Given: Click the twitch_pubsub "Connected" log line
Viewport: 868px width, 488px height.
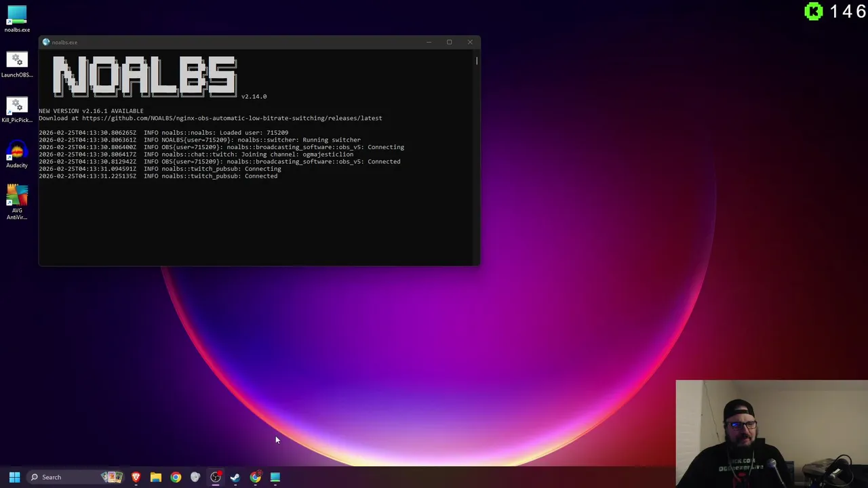Looking at the screenshot, I should click(x=158, y=176).
